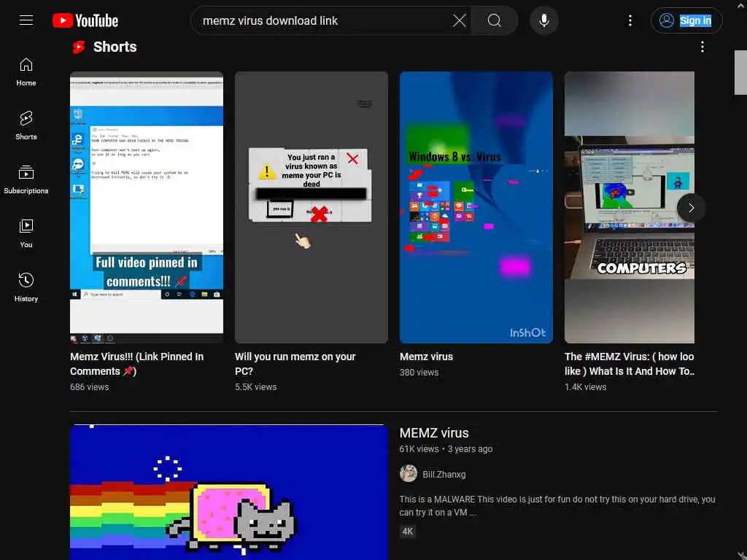Screen dimensions: 747x560
Task: Click the 4K badge
Action: point(408,532)
